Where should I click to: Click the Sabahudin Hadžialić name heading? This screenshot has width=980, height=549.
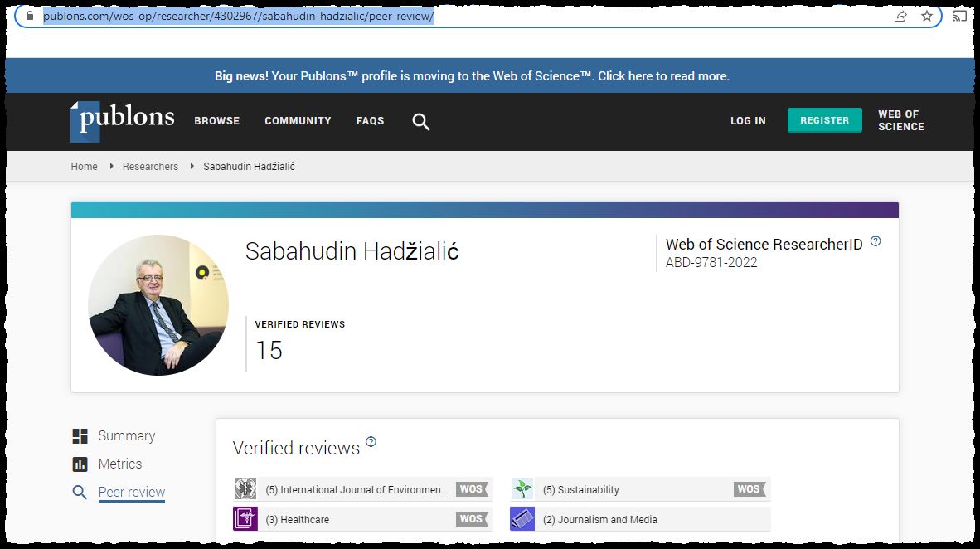coord(352,251)
